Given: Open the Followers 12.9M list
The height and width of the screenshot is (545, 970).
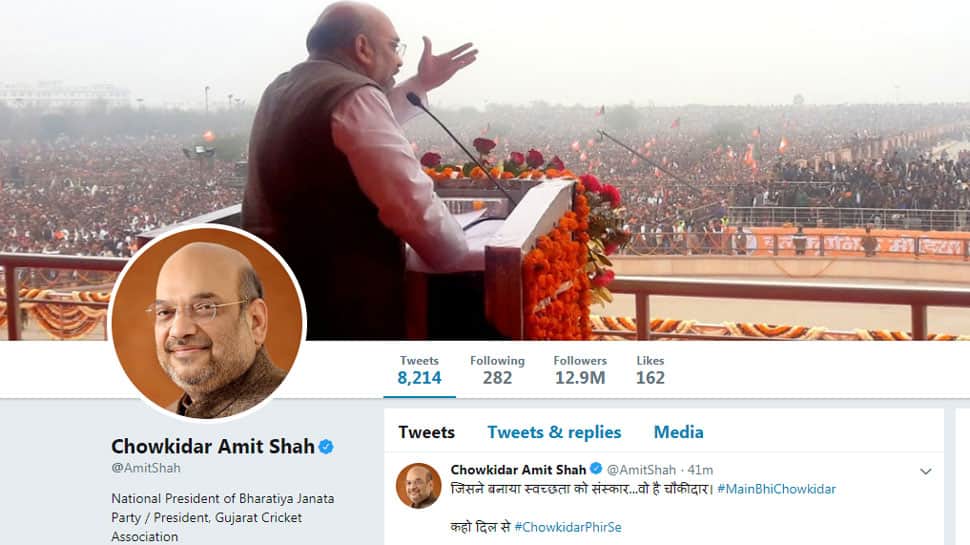Looking at the screenshot, I should pyautogui.click(x=580, y=370).
